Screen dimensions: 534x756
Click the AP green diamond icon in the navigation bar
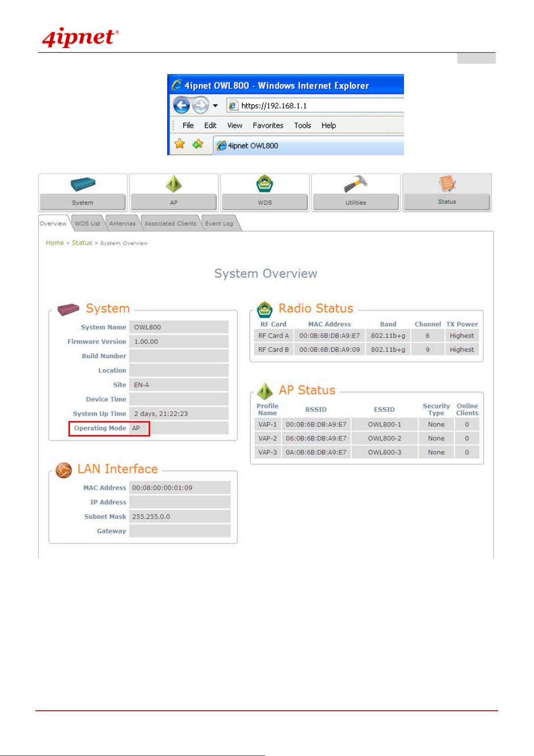(174, 184)
